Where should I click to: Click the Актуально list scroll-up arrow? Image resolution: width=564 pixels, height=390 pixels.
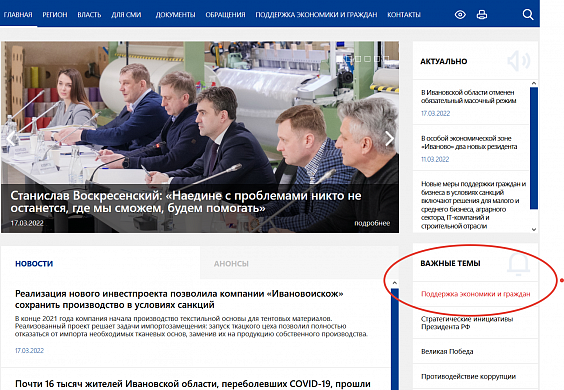[x=534, y=83]
